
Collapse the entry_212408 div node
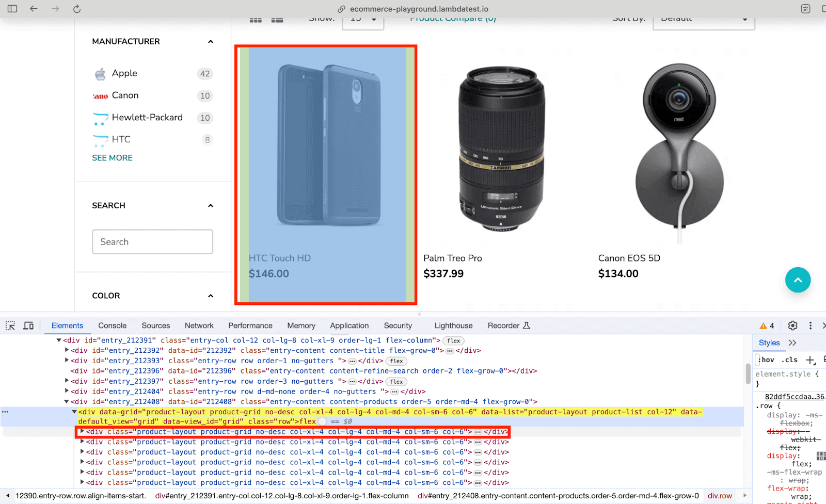[x=67, y=402]
